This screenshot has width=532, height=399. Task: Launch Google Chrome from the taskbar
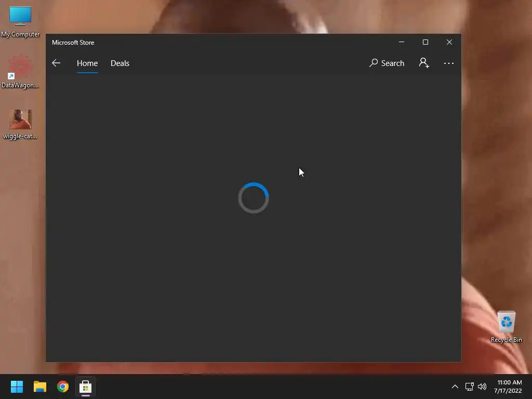pyautogui.click(x=63, y=387)
